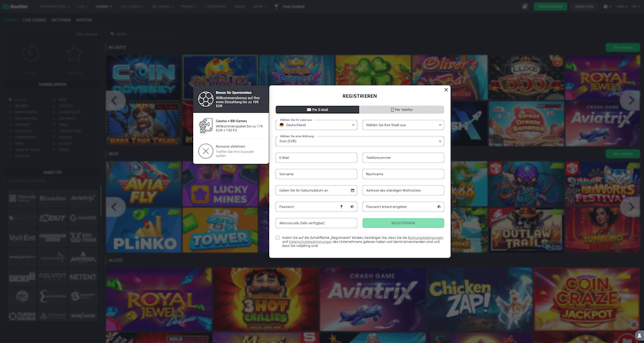
Task: Click the favorites star icon
Action: click(74, 53)
